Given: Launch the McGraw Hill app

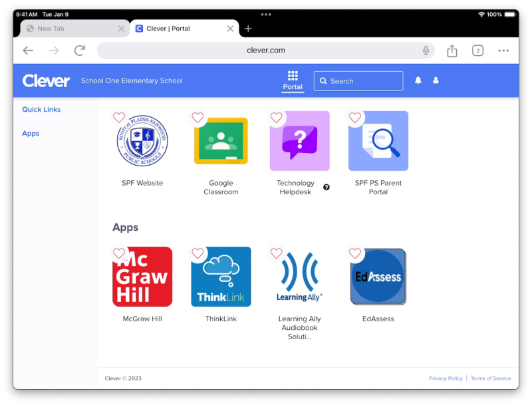Looking at the screenshot, I should click(x=142, y=277).
